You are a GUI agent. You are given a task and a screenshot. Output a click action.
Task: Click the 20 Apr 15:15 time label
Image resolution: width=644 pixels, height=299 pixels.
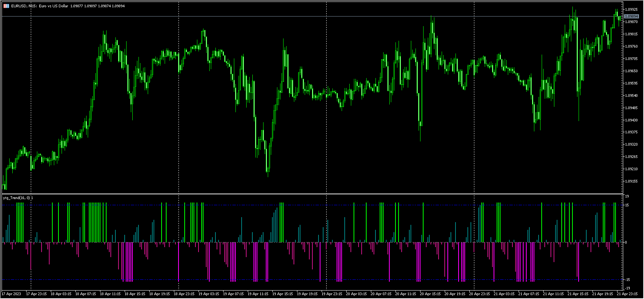point(430,294)
